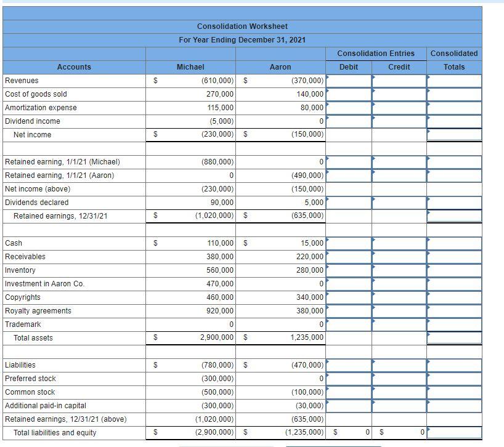The height and width of the screenshot is (447, 504).
Task: Click Michael's Investment in Aaron Co. value 470,000
Action: (x=220, y=284)
